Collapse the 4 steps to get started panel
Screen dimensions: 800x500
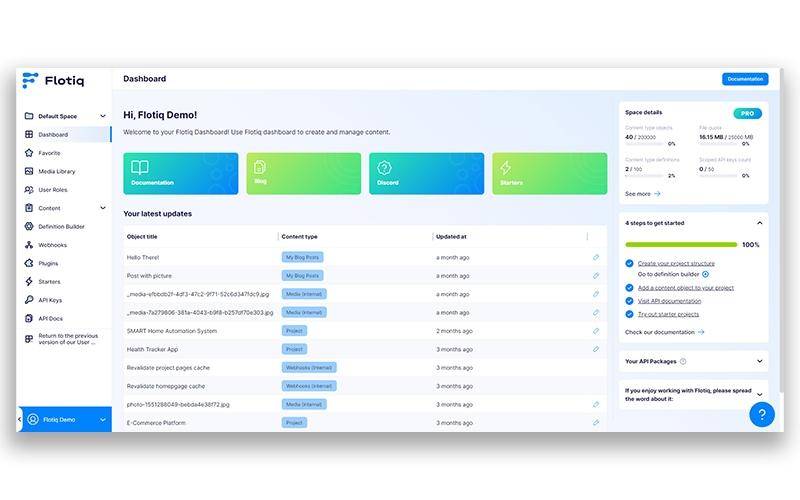pyautogui.click(x=759, y=223)
